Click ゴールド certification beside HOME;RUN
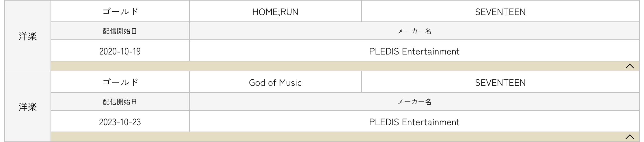This screenshot has height=142, width=644. pyautogui.click(x=120, y=12)
